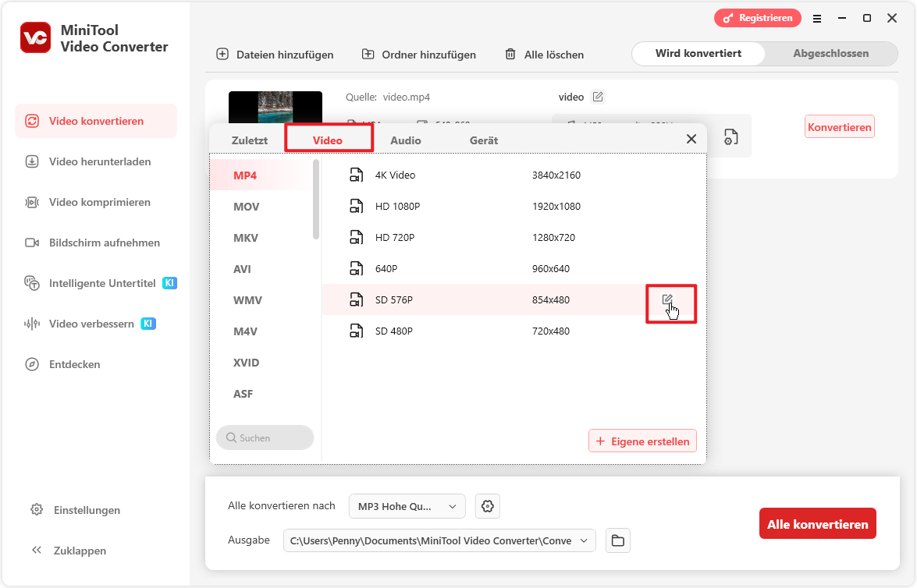This screenshot has width=917, height=588.
Task: Click the 640P format file icon
Action: point(356,268)
